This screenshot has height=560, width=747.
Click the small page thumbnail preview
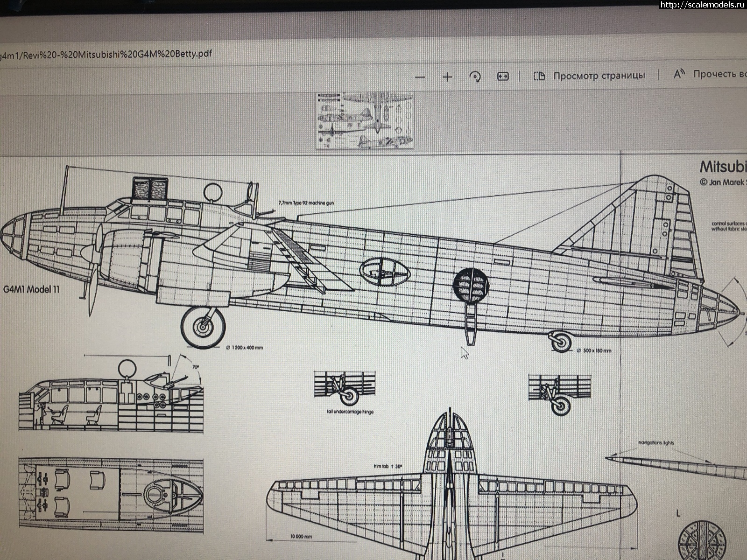(x=365, y=120)
